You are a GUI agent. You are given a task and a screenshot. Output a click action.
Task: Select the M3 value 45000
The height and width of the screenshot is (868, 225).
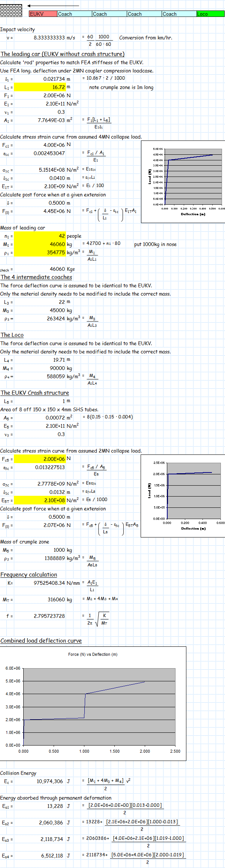pyautogui.click(x=57, y=310)
